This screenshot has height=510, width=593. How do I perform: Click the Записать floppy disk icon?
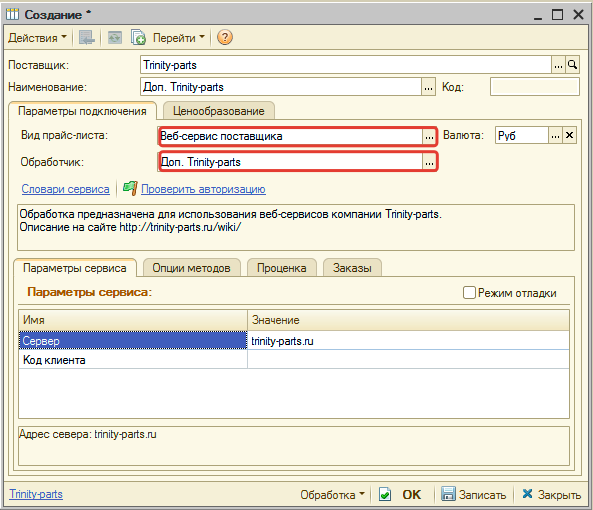448,494
